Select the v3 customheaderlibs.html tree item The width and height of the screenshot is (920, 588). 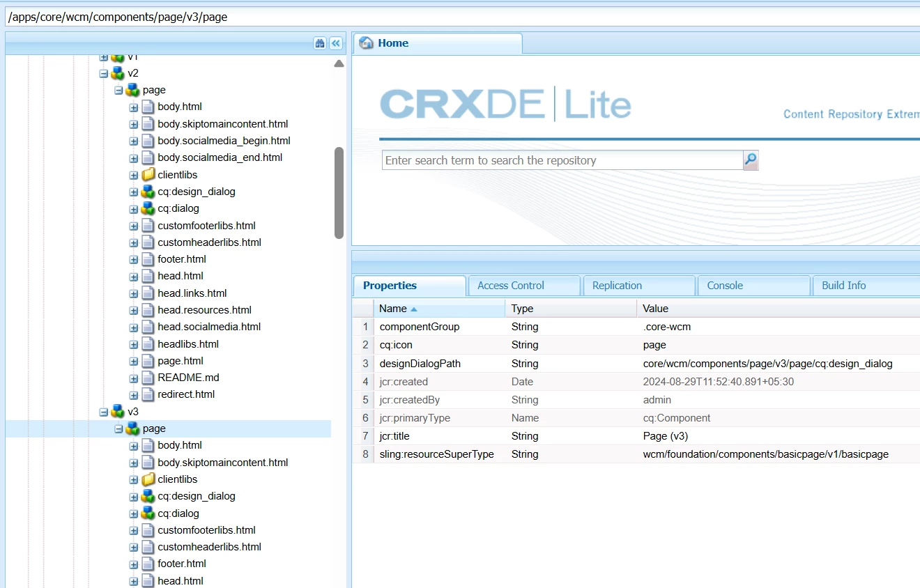[209, 547]
